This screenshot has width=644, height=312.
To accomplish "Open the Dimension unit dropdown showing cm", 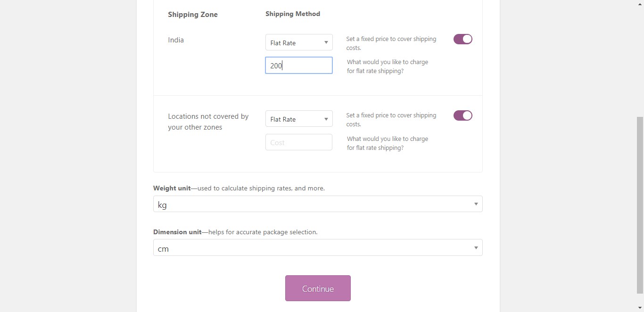I will point(317,247).
